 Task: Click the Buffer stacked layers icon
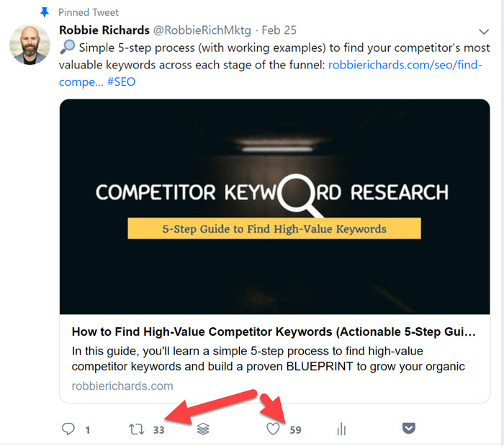204,429
